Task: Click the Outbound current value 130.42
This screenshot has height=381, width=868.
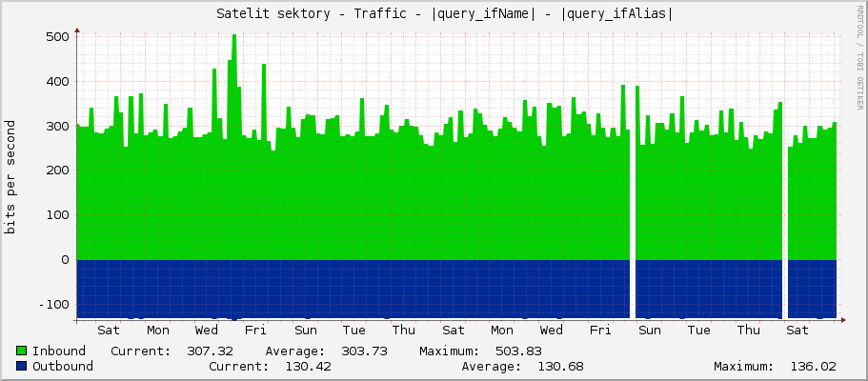Action: (309, 366)
